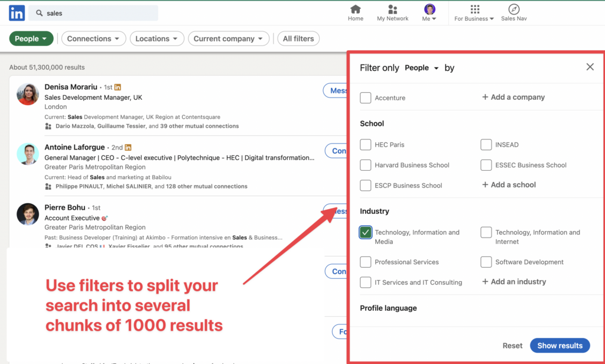Click + Add an industry
605x364 pixels.
514,282
